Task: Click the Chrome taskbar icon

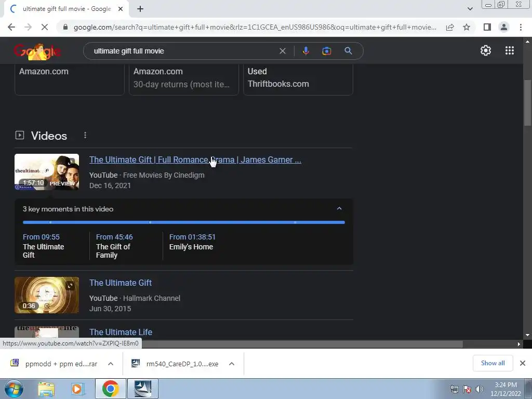Action: [x=110, y=389]
